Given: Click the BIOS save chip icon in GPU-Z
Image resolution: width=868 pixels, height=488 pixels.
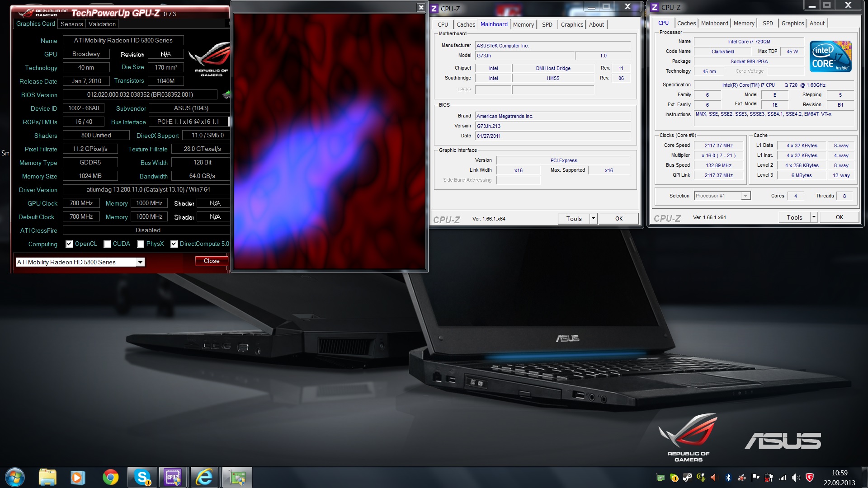Looking at the screenshot, I should coord(226,94).
